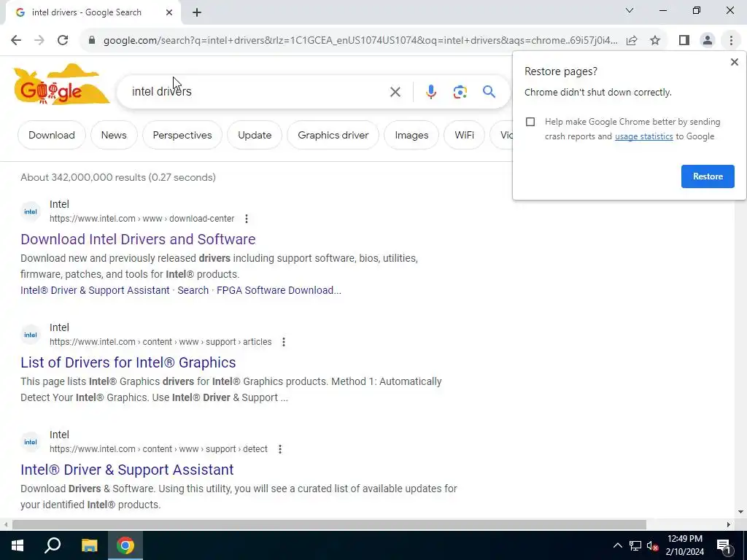
Task: Open more options for the download-center result
Action: point(247,219)
